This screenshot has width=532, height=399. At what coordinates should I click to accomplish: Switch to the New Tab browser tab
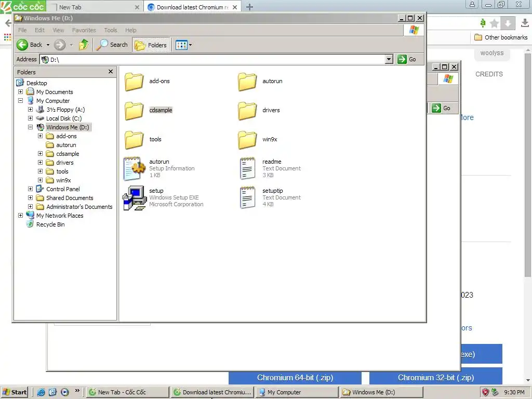click(95, 7)
